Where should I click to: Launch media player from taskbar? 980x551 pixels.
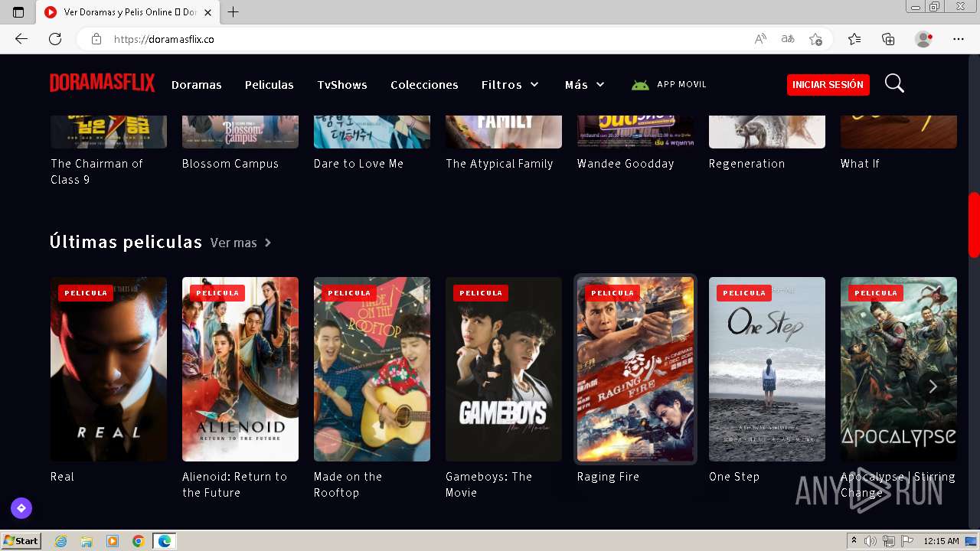tap(113, 541)
